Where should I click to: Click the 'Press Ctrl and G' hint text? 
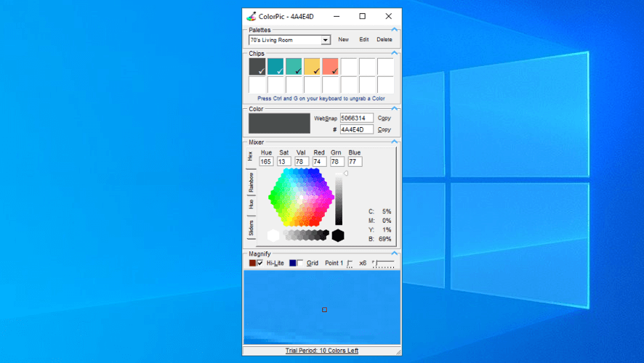(x=321, y=99)
